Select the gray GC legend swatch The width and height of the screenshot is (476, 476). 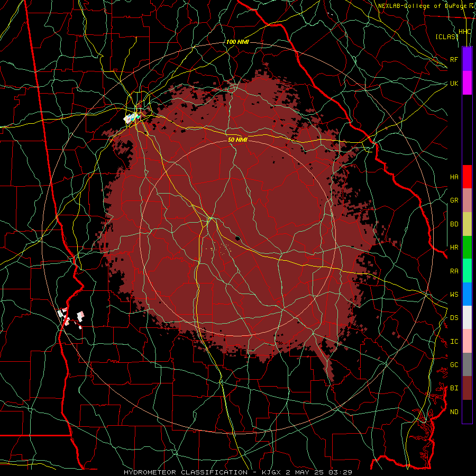point(467,364)
